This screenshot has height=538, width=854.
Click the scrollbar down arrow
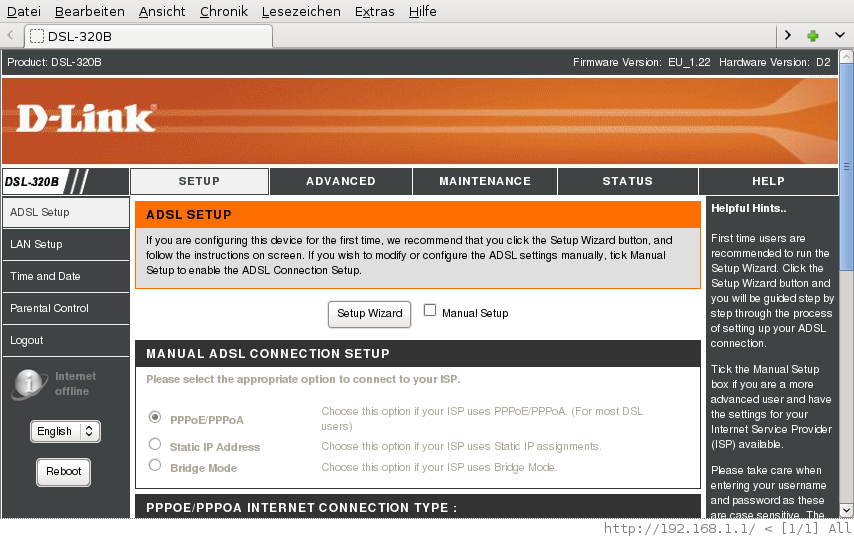pos(846,510)
